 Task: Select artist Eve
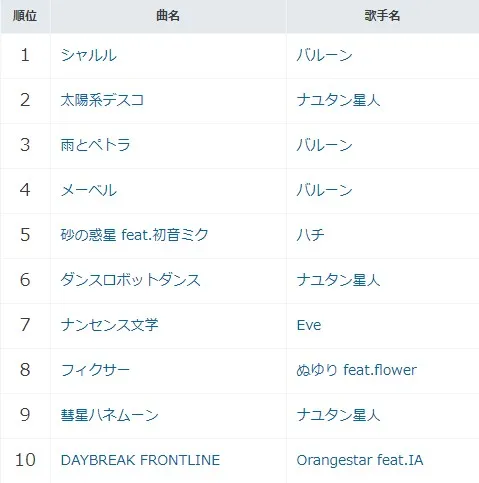pos(309,325)
